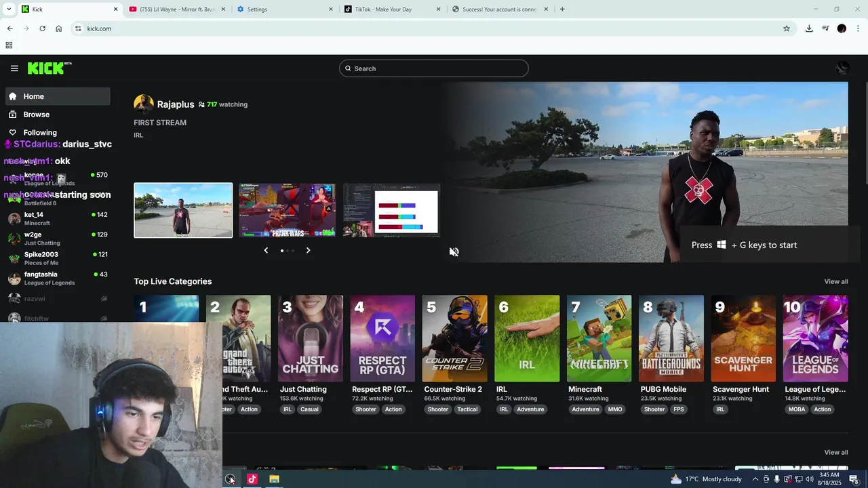Open the Kick hamburger menu
The image size is (868, 488).
click(x=14, y=68)
